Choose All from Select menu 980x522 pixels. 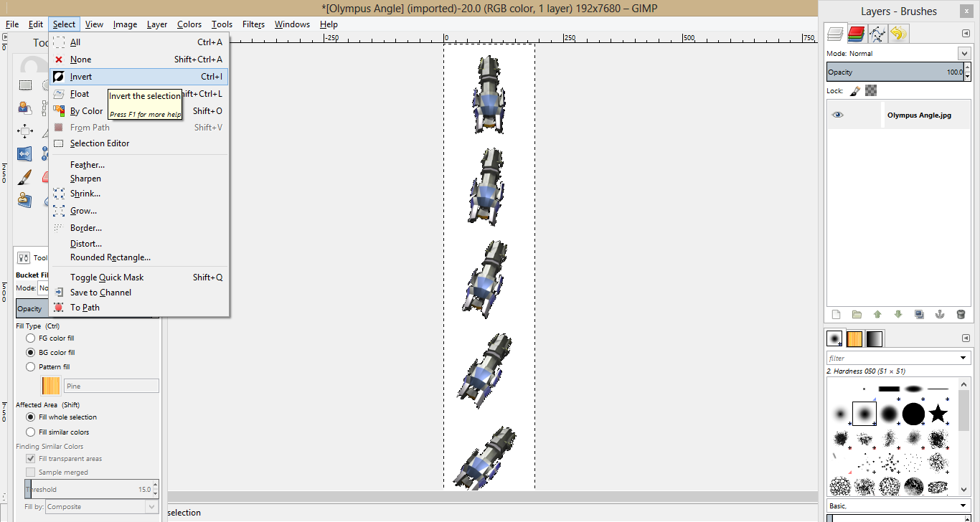pyautogui.click(x=139, y=42)
